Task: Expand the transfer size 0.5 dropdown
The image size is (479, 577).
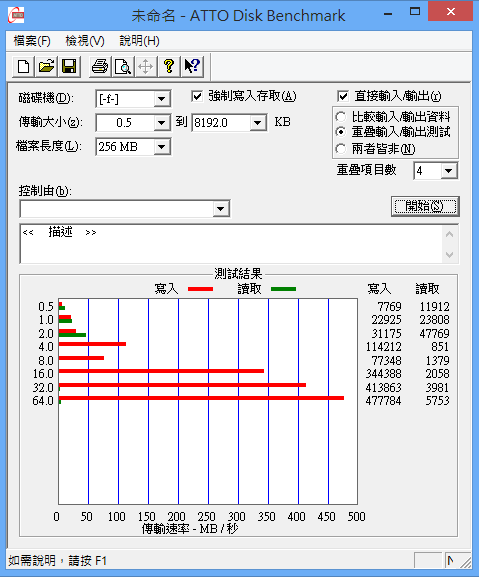Action: (161, 123)
